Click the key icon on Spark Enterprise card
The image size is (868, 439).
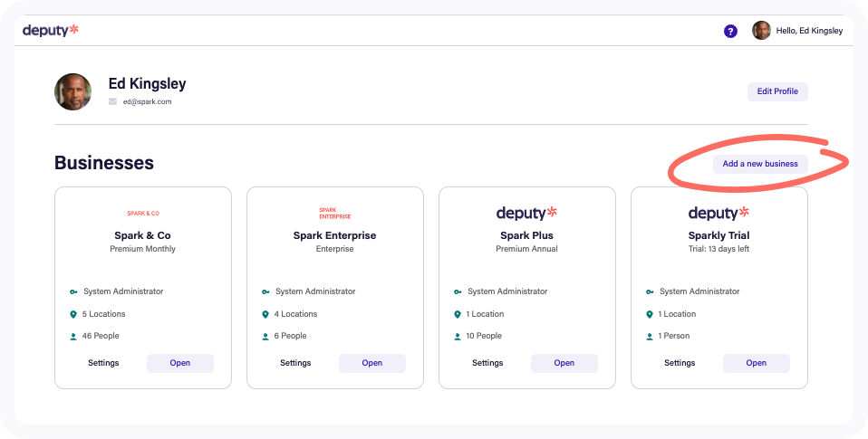[x=265, y=292]
